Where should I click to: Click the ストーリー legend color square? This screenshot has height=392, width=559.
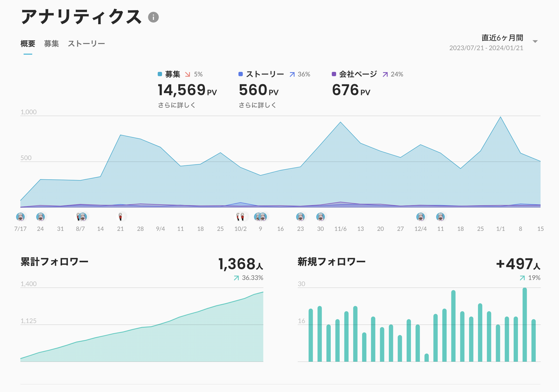tap(241, 74)
